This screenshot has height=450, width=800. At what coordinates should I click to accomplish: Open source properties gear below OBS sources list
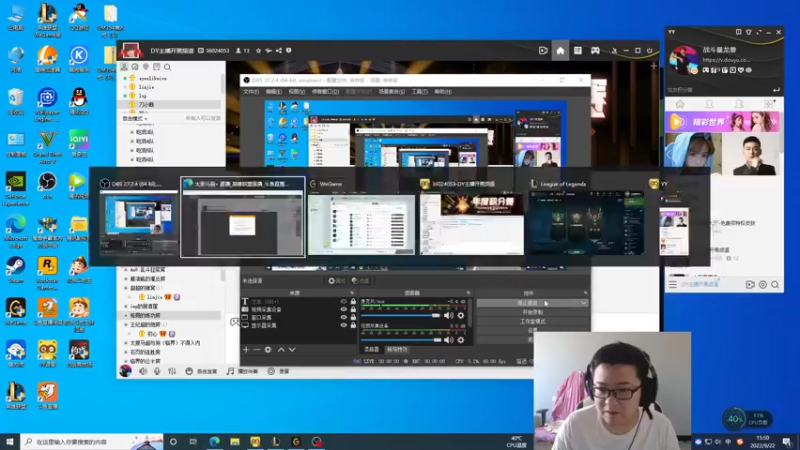(268, 349)
